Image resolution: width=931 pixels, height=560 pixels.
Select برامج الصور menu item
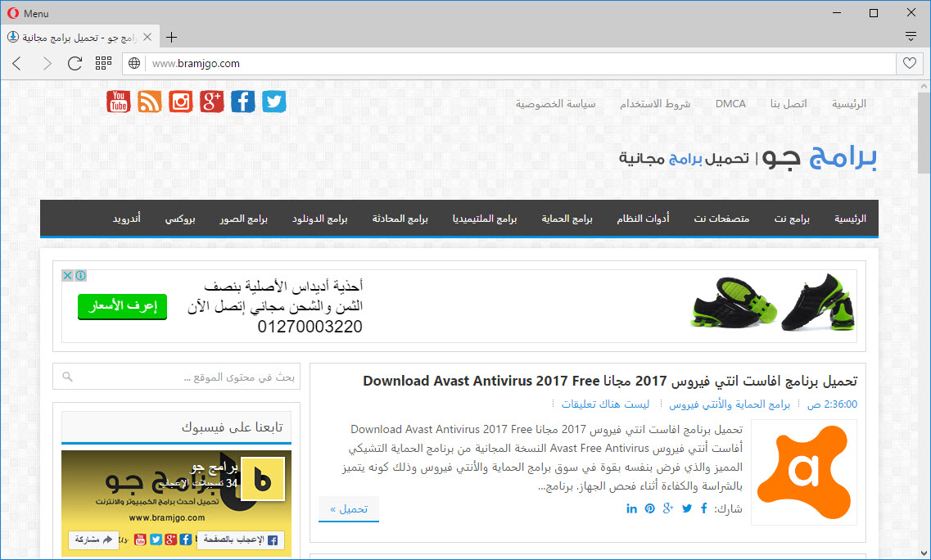[x=243, y=219]
